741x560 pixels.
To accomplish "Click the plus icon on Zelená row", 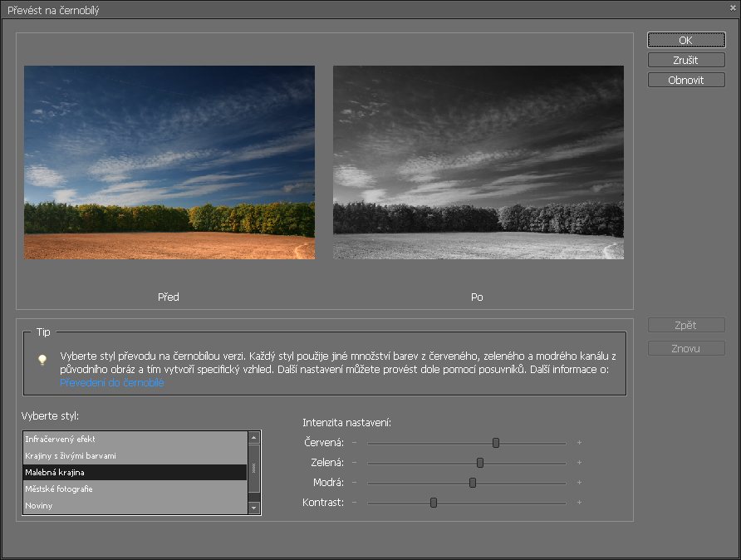I will point(579,463).
